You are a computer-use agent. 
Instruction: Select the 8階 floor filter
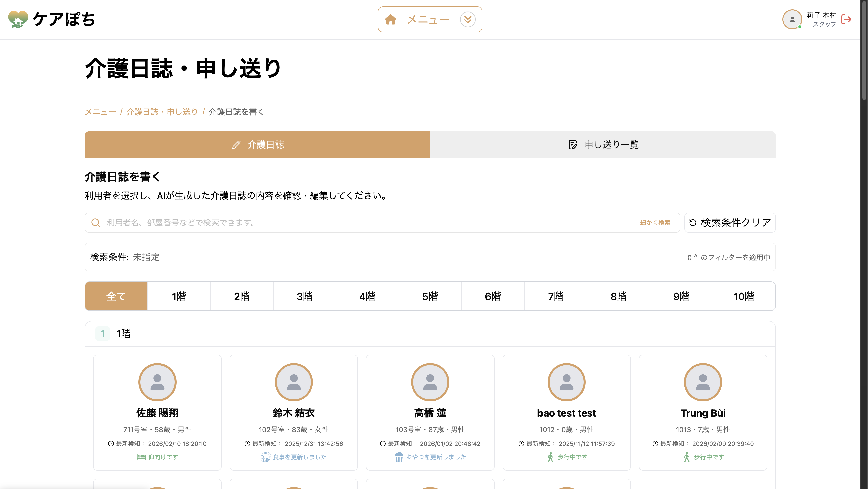coord(619,296)
